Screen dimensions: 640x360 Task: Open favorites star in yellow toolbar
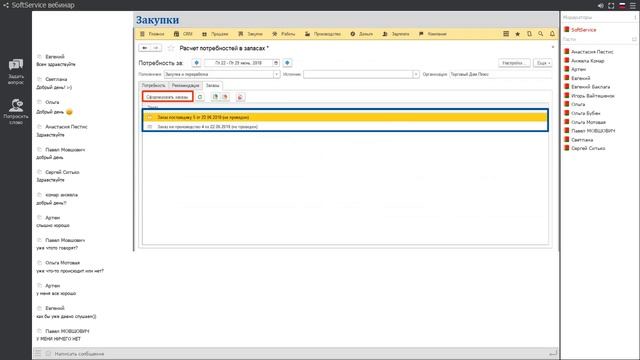coord(518,34)
